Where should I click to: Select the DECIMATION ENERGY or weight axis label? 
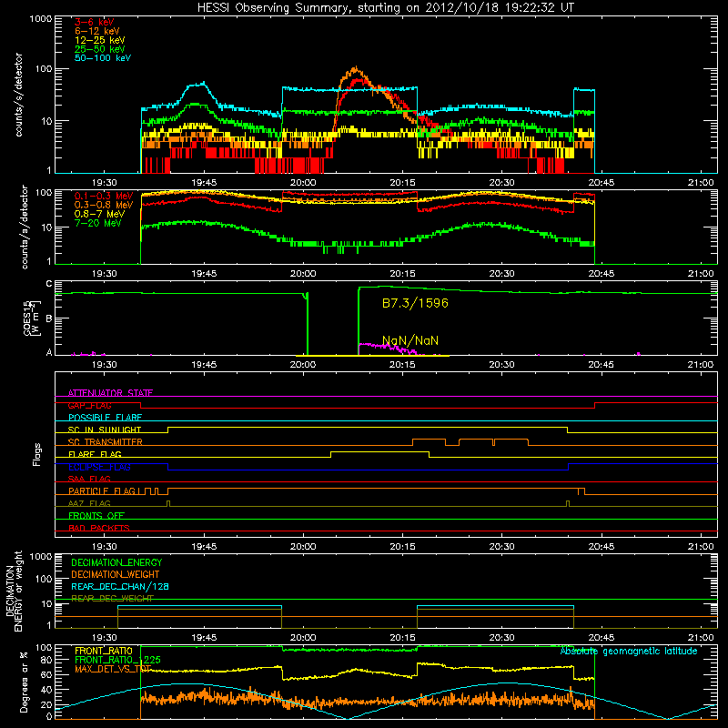coord(14,591)
